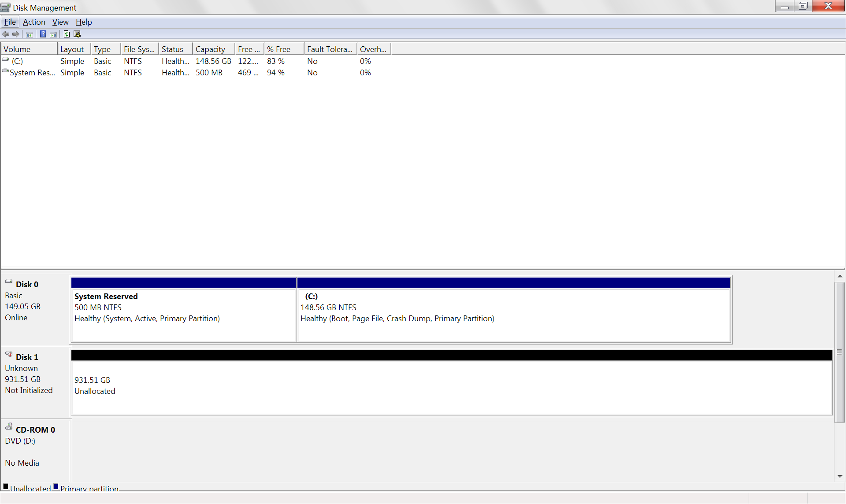The image size is (846, 504).
Task: Toggle the Show/Hide Action Pane icon
Action: (53, 34)
